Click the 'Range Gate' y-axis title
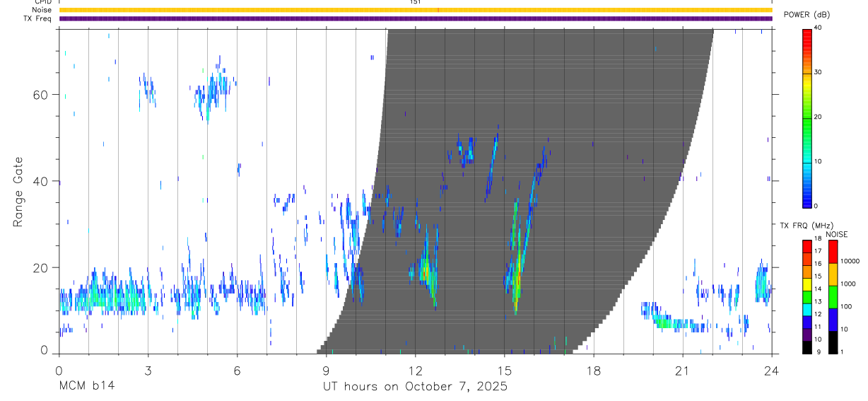The width and height of the screenshot is (868, 401). tap(19, 192)
